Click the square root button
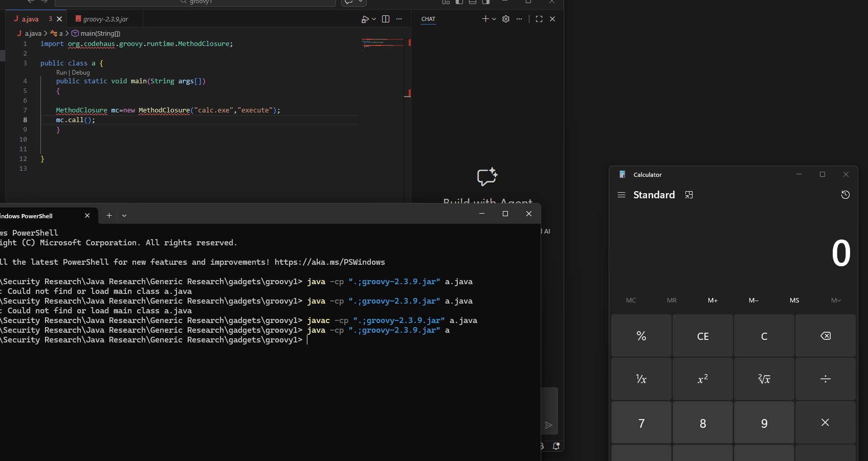Screen dimensions: 868x461 (x=764, y=379)
